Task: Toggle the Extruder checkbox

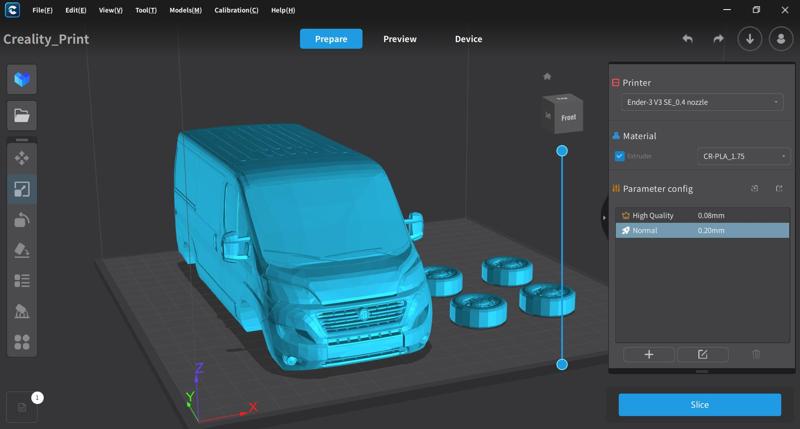Action: [x=619, y=156]
